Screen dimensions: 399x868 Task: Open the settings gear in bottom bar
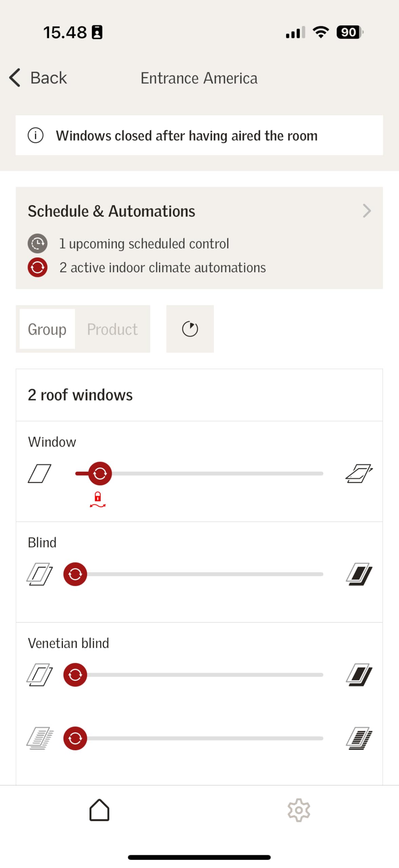[299, 810]
